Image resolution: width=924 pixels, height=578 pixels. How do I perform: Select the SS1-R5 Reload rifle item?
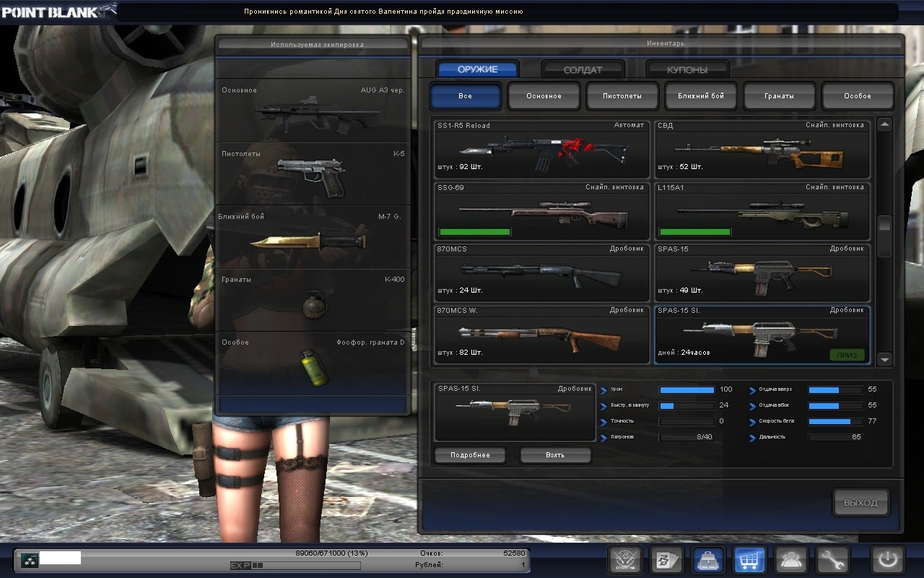point(541,150)
